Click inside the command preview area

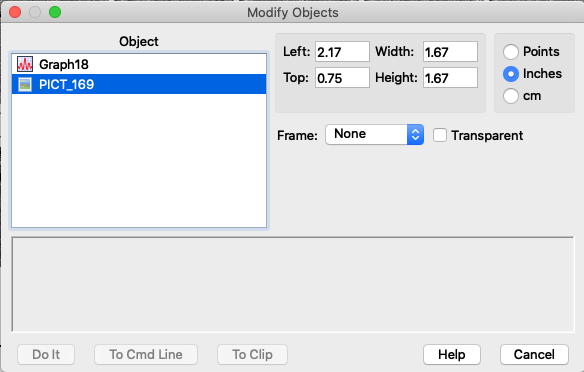[293, 284]
